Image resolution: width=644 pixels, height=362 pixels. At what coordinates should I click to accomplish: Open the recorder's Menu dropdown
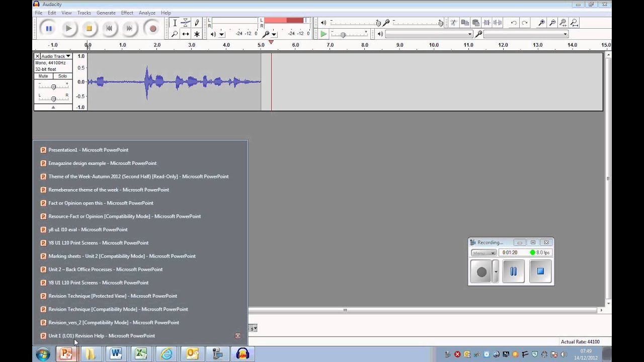point(484,253)
